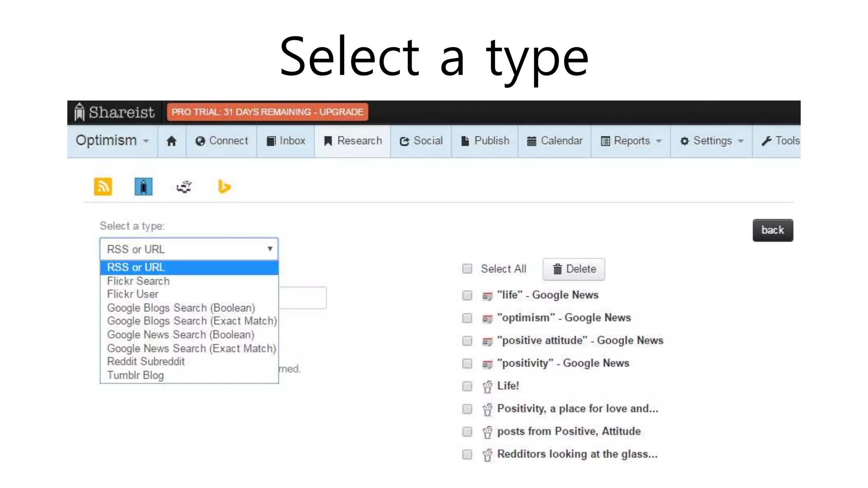Click the RSS feed source icon

103,186
